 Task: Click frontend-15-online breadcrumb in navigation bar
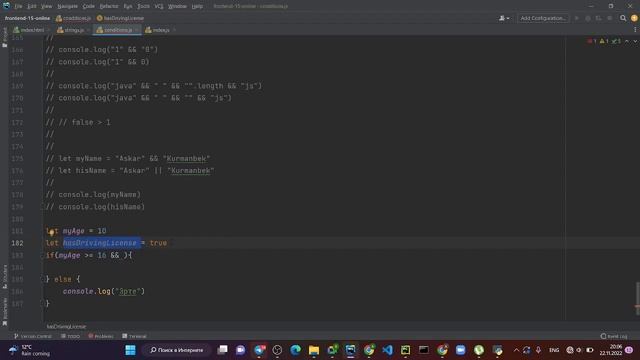(x=27, y=18)
